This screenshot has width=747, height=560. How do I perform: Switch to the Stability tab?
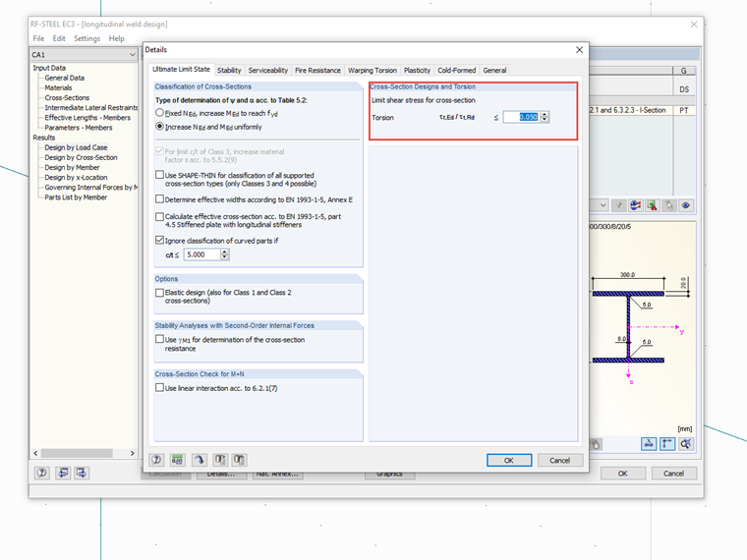click(229, 71)
